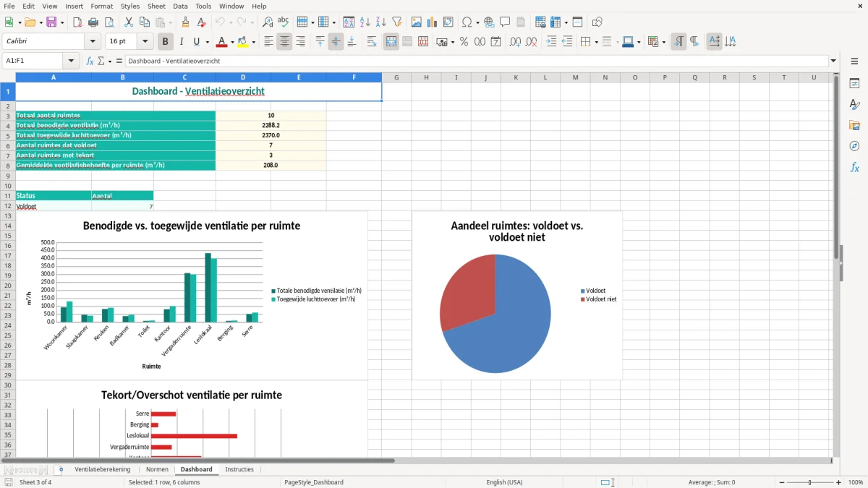Open the Borders dropdown arrow
Image resolution: width=868 pixels, height=488 pixels.
(596, 42)
